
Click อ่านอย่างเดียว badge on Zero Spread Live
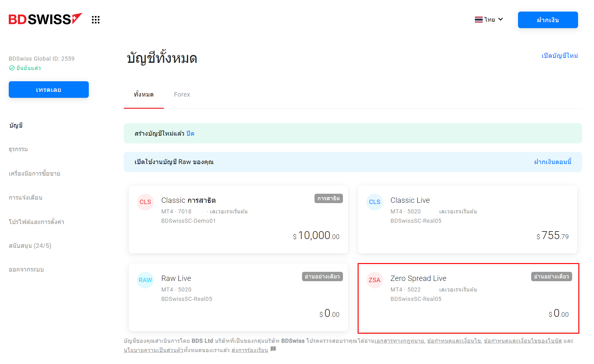551,277
